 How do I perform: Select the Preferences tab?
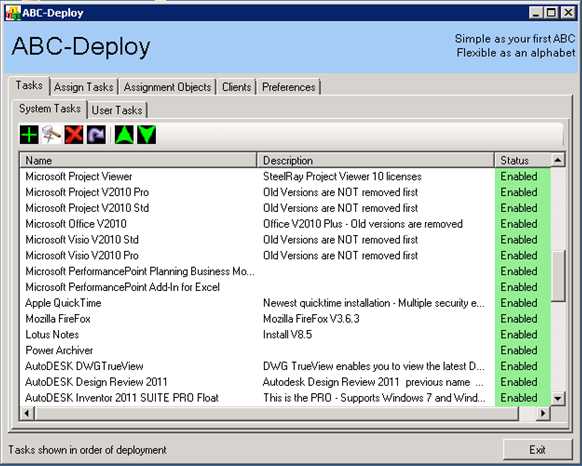289,87
